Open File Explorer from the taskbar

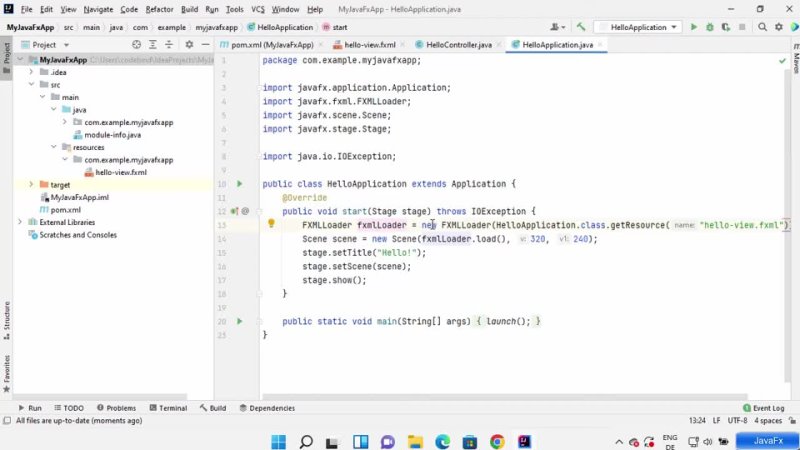[x=415, y=441]
